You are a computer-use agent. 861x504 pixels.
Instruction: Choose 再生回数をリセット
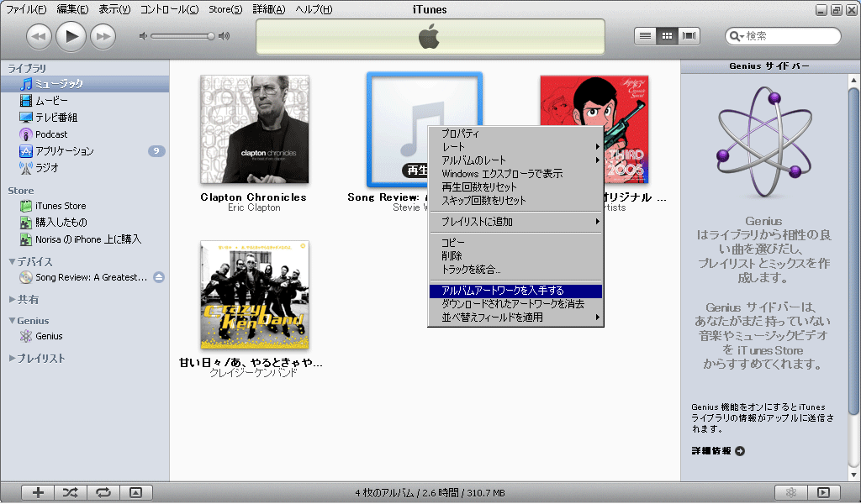point(515,187)
